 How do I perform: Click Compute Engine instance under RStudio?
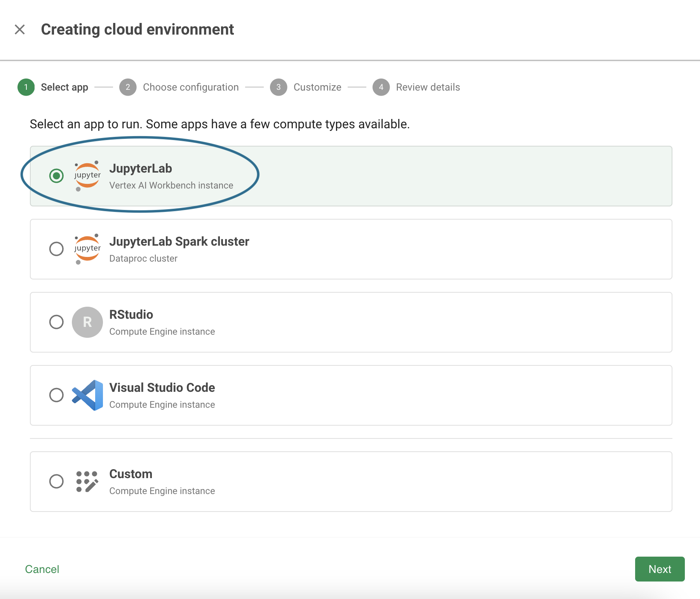[162, 332]
